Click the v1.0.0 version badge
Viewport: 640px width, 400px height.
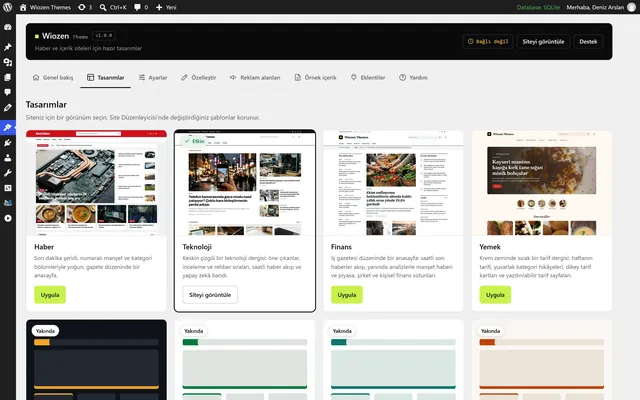pos(104,36)
